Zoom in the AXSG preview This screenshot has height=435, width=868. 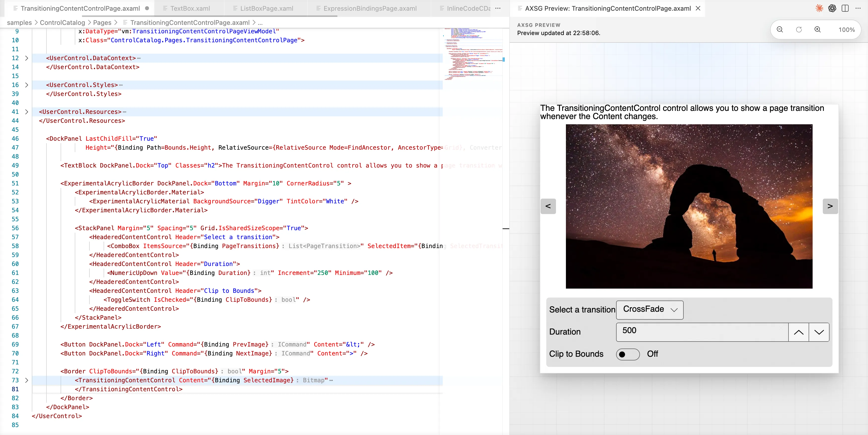pyautogui.click(x=818, y=30)
